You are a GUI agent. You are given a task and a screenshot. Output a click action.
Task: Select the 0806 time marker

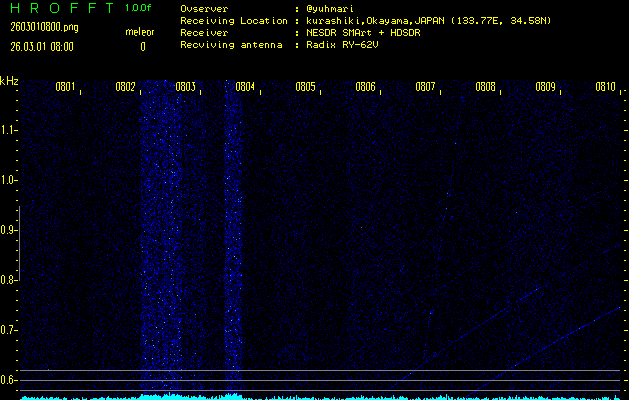[365, 87]
